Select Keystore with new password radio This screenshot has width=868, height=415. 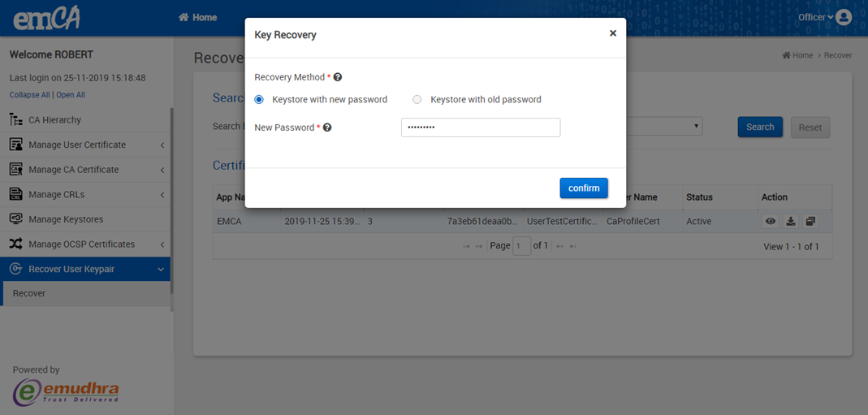[x=259, y=100]
